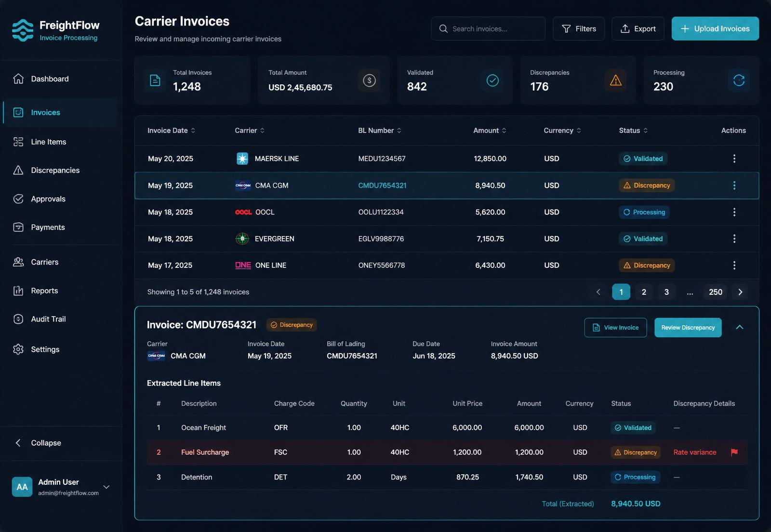Sort by Amount column header

click(490, 131)
